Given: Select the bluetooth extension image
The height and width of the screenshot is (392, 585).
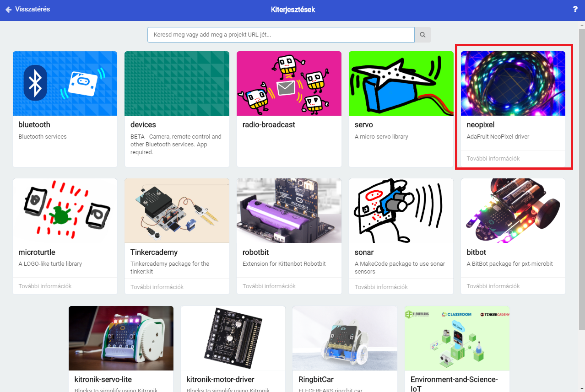Looking at the screenshot, I should [x=65, y=83].
